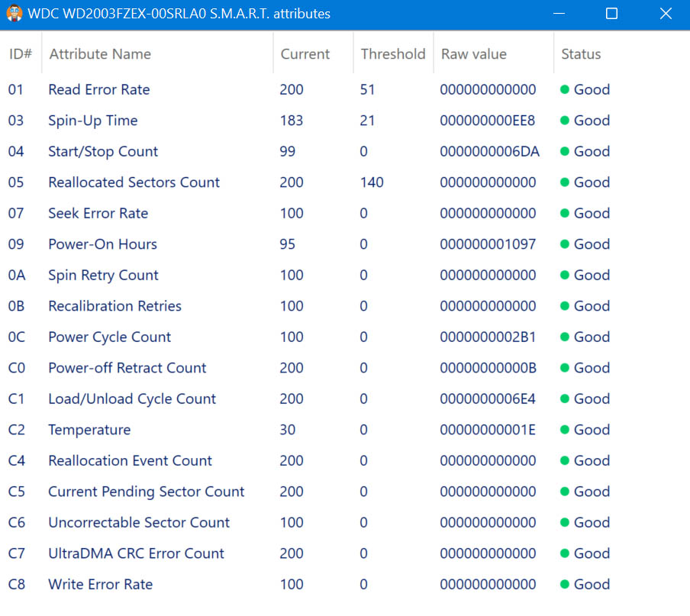Click raw value 0000000006DA

pyautogui.click(x=490, y=151)
